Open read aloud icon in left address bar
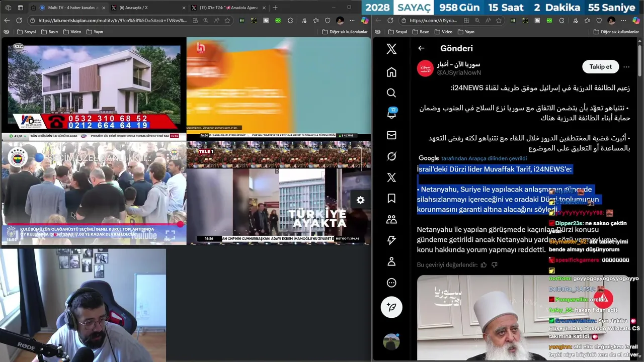644x362 pixels. point(217,21)
